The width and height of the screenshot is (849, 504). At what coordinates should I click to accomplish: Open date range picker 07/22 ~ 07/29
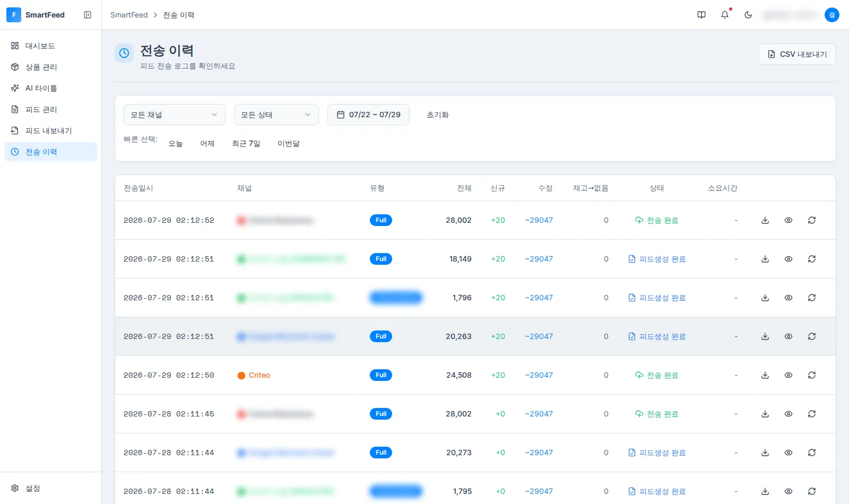(368, 115)
